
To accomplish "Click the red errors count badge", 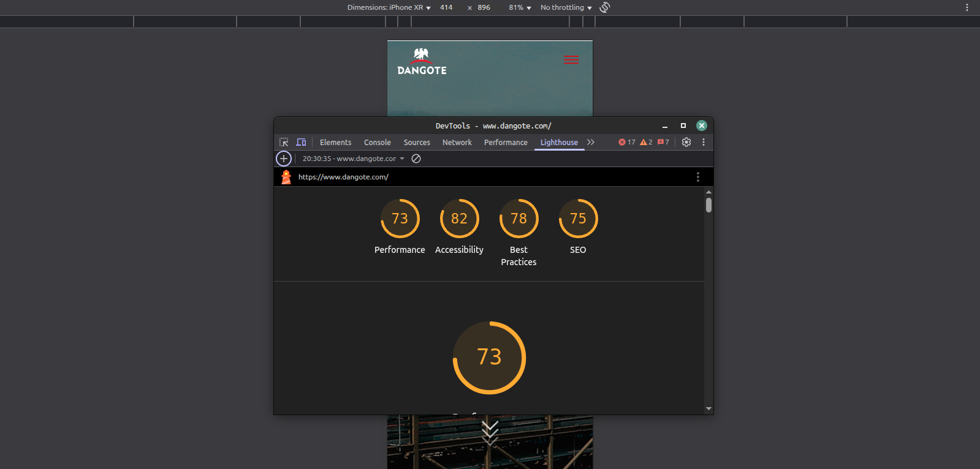I will 626,142.
